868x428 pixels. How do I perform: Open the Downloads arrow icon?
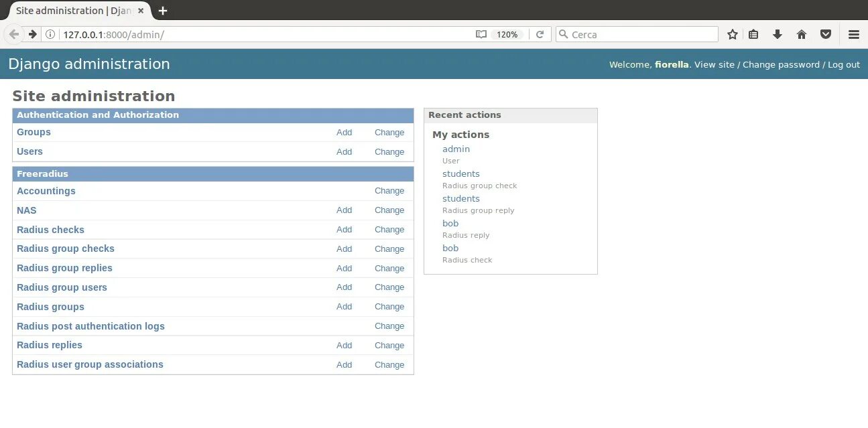pyautogui.click(x=778, y=34)
